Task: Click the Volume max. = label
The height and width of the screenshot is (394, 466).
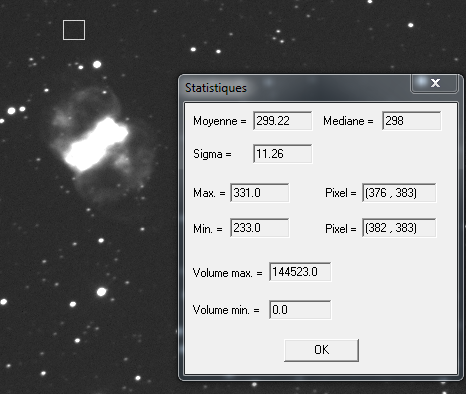Action: click(228, 273)
